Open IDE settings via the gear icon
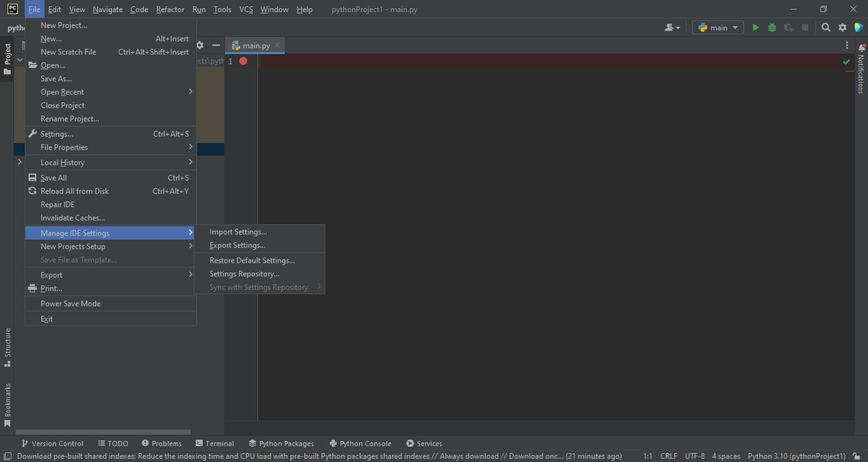868x462 pixels. coord(841,28)
